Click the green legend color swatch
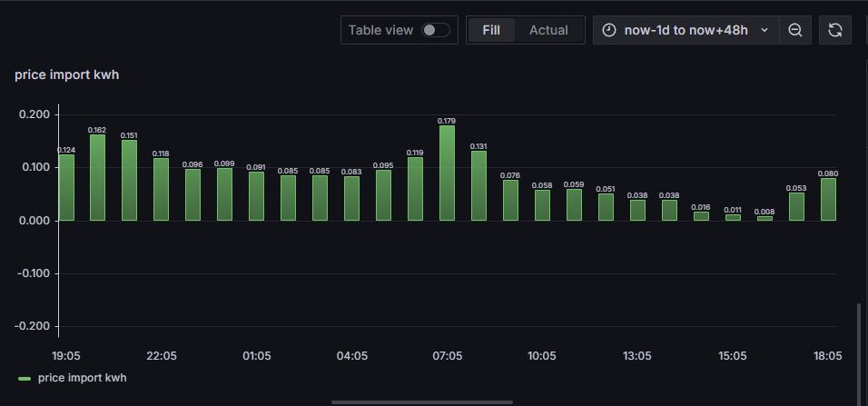The height and width of the screenshot is (406, 868). (x=25, y=379)
